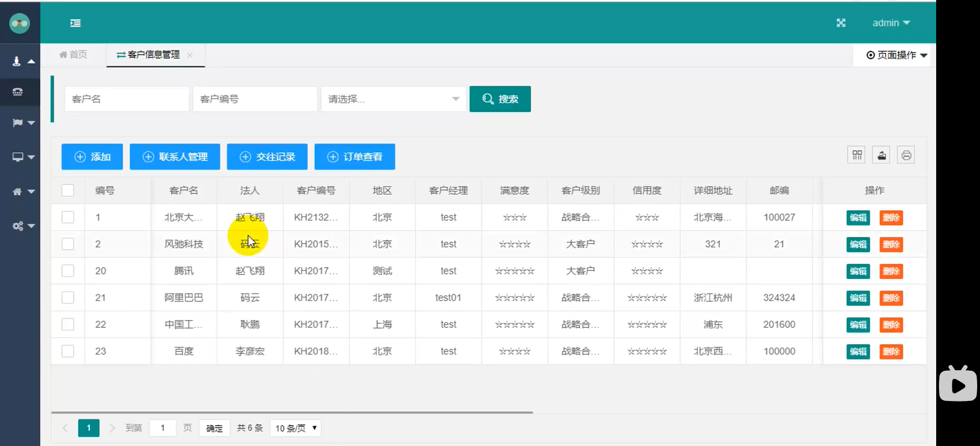Viewport: 980px width, 446px height.
Task: Click the 订单查看 button
Action: (355, 157)
